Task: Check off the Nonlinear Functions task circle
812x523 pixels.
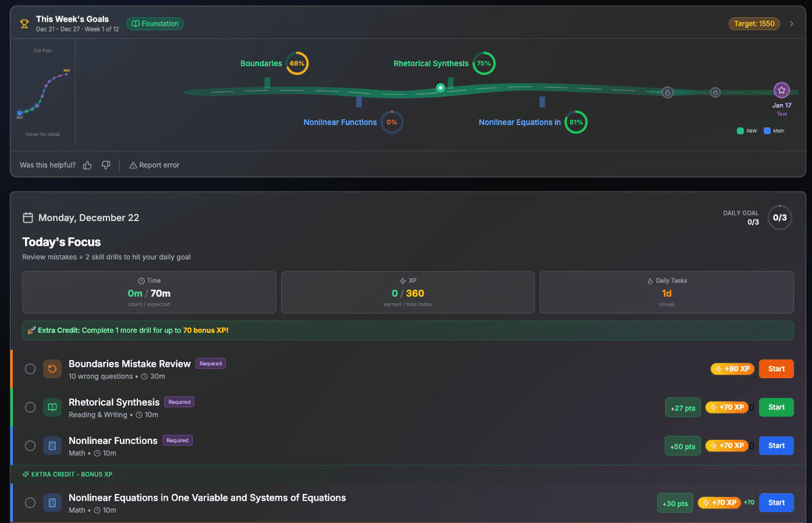Action: [30, 446]
